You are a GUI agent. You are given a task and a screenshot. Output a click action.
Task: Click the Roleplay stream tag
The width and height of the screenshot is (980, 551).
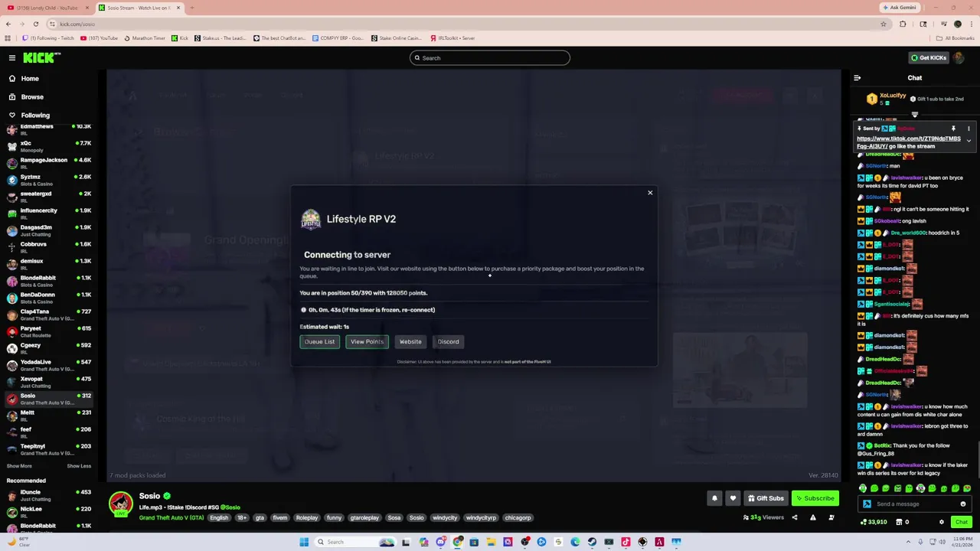pyautogui.click(x=306, y=517)
